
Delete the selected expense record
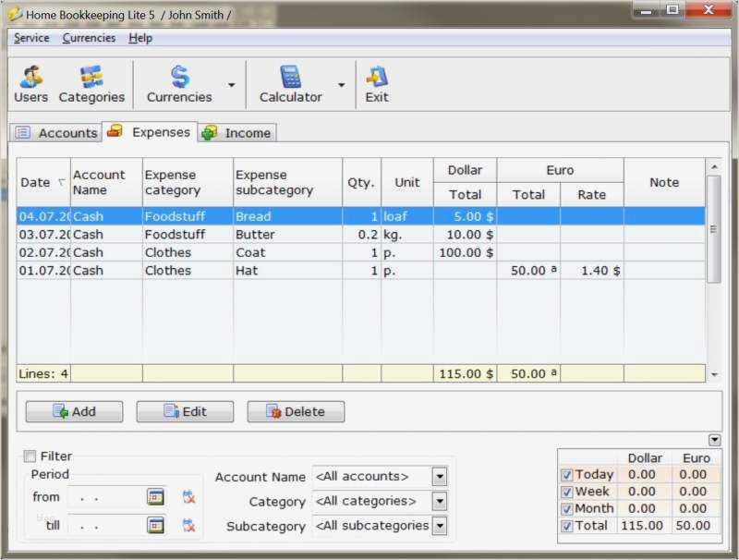click(296, 411)
